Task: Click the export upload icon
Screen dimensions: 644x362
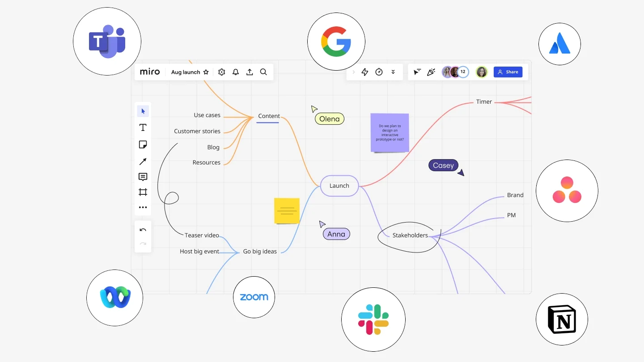Action: click(x=250, y=72)
